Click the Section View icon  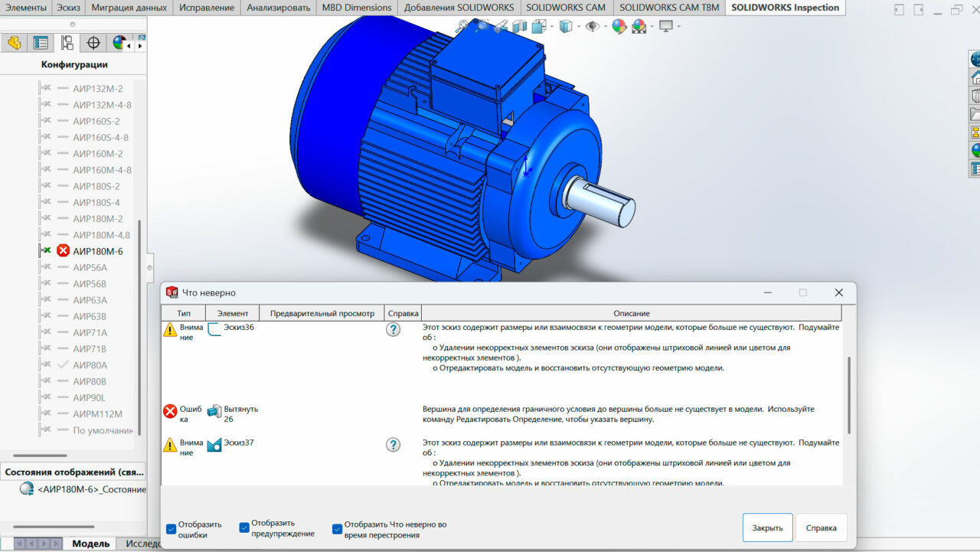click(520, 27)
